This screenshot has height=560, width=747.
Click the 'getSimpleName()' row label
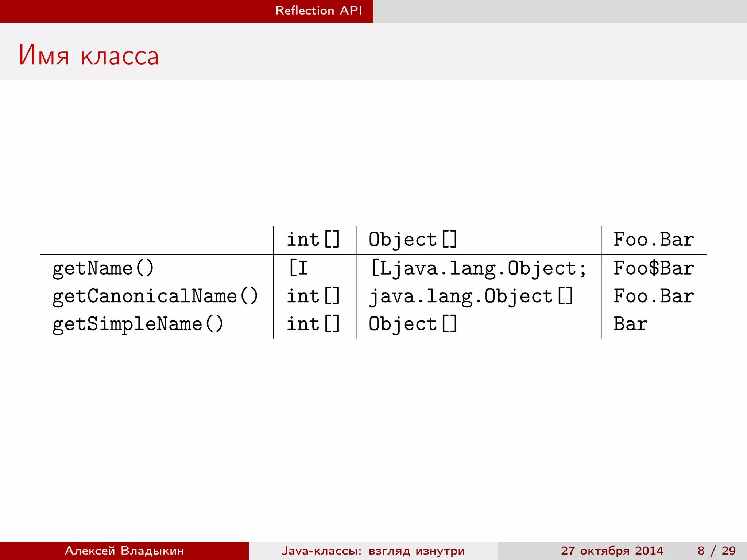click(x=138, y=324)
